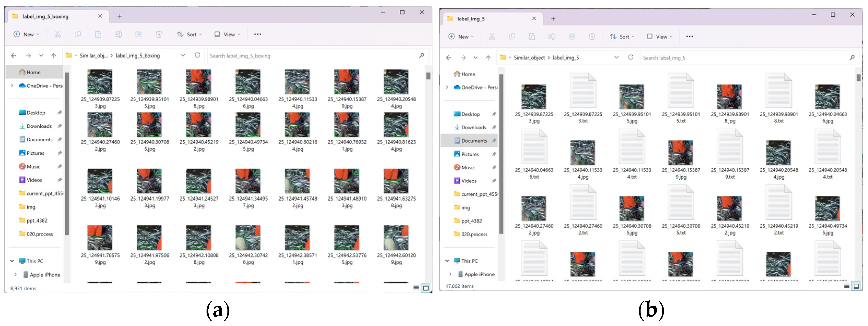Open a new tab beside label_img_5
The width and height of the screenshot is (868, 326).
553,19
